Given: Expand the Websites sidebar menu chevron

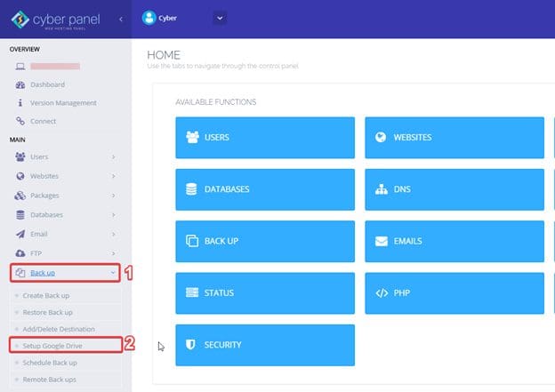Looking at the screenshot, I should coord(113,176).
